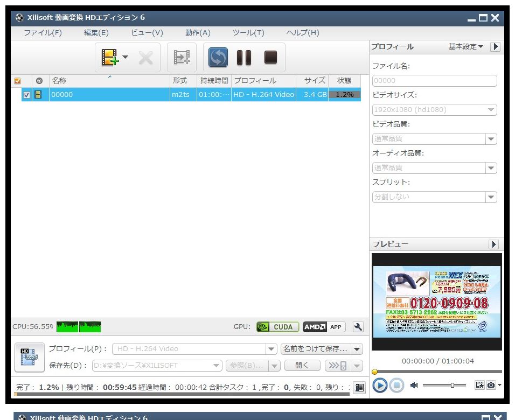Click the 参照(B) browse button
The image size is (515, 420).
coord(247,366)
